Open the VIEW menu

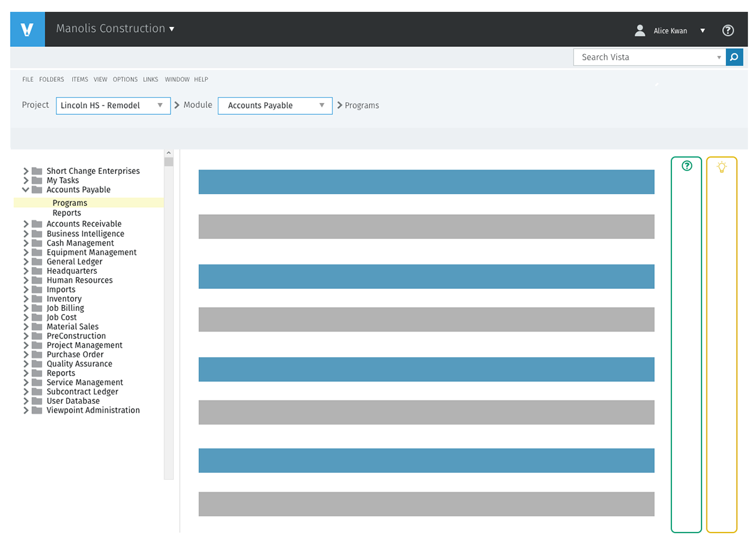pyautogui.click(x=100, y=80)
